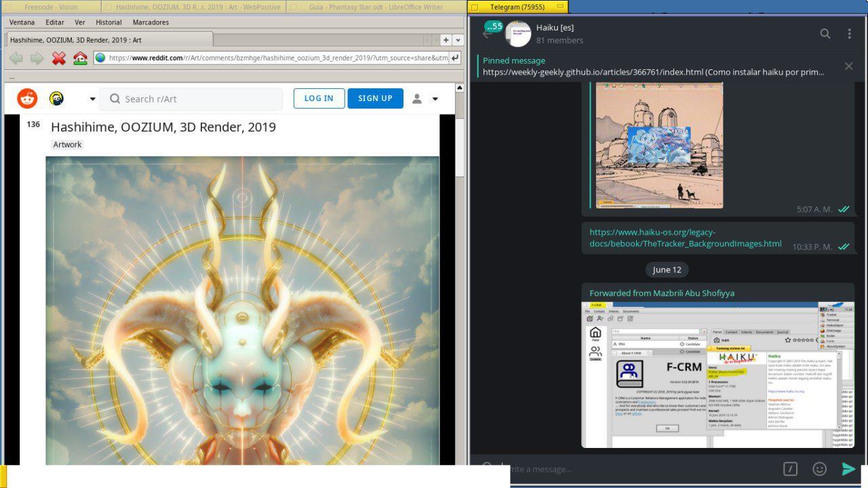
Task: Open the Ver menu
Action: click(x=80, y=22)
